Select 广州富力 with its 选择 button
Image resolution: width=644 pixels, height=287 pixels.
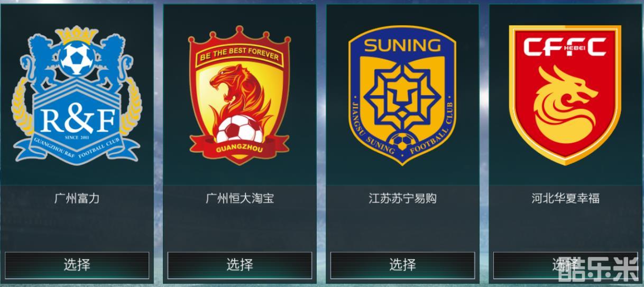point(77,264)
